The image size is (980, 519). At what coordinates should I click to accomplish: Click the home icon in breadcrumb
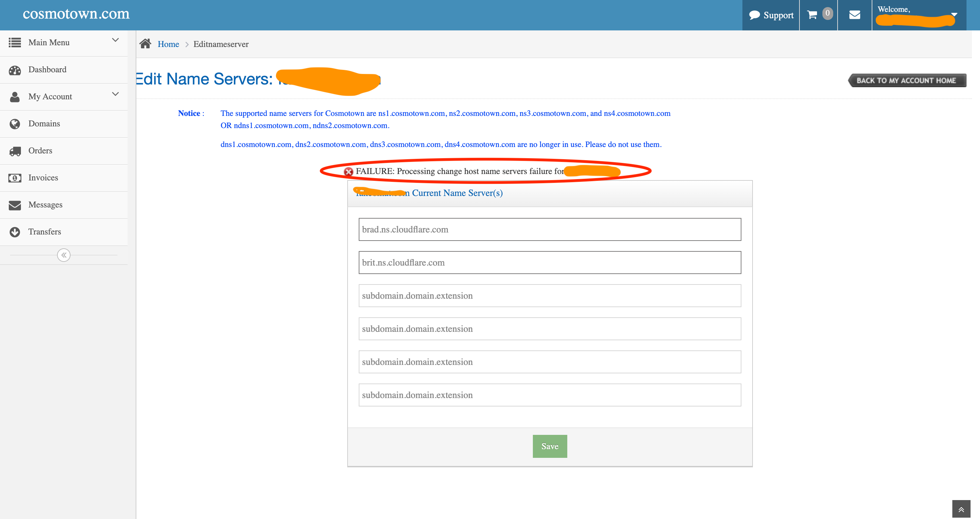tap(145, 44)
